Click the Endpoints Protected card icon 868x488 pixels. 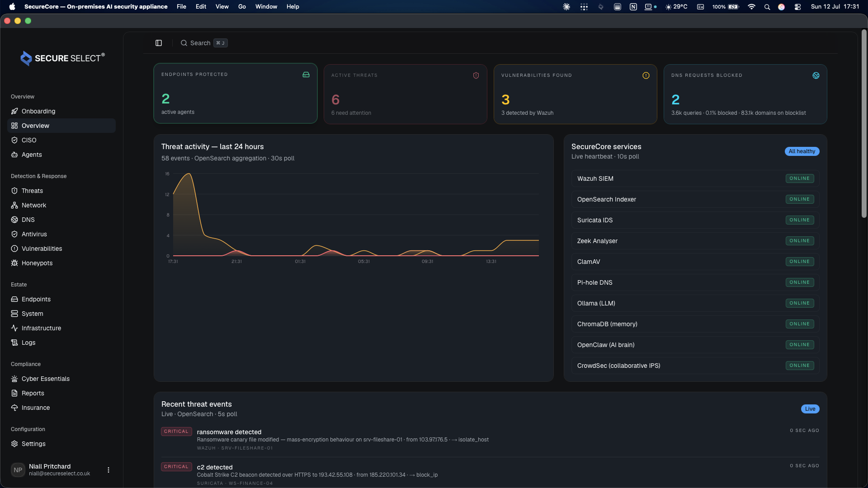pos(306,75)
